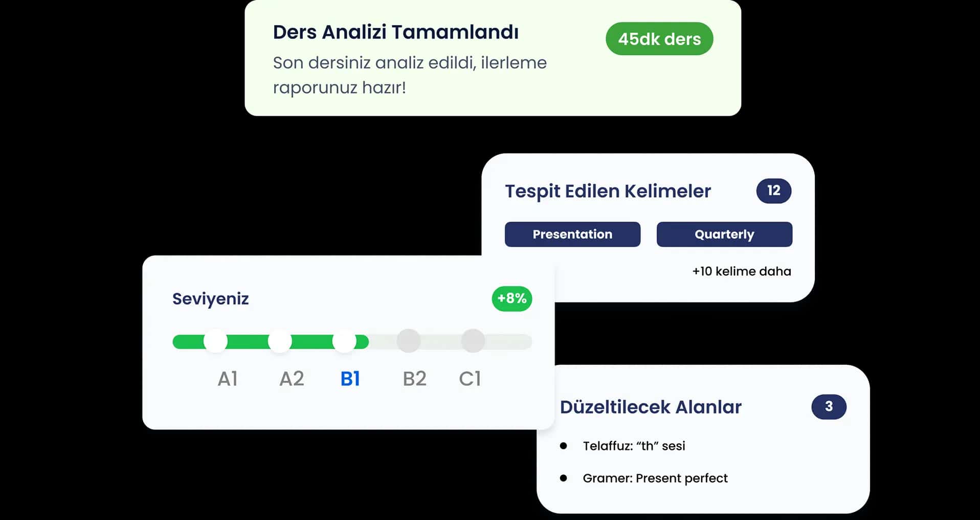Click the Gramer: Present perfect item

(x=655, y=478)
